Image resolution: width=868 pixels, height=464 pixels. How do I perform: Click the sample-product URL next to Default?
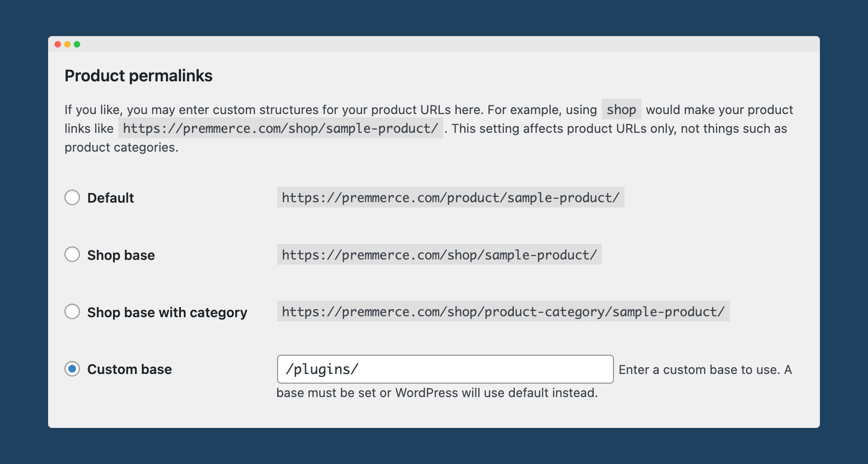pyautogui.click(x=451, y=197)
